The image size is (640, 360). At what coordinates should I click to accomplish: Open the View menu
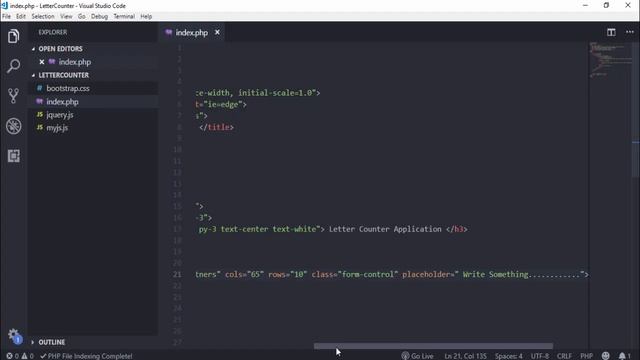66,16
